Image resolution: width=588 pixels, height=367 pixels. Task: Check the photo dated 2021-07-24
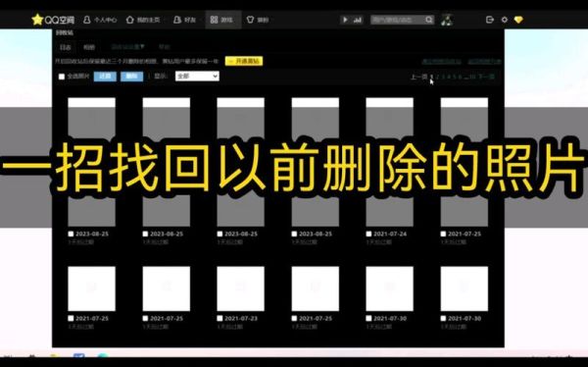tap(368, 234)
